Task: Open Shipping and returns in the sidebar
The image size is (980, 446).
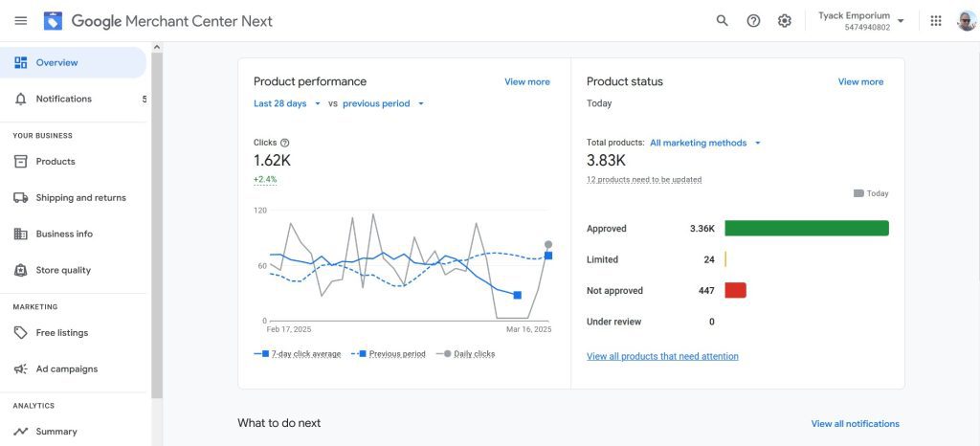Action: coord(80,198)
